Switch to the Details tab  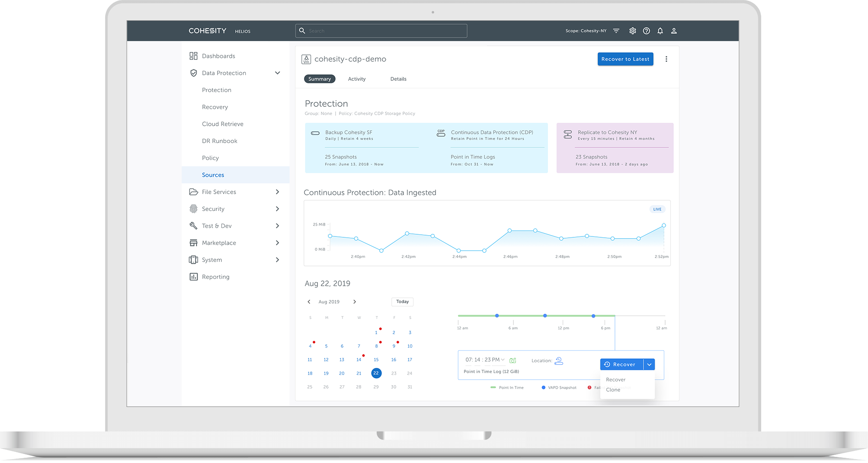[398, 79]
